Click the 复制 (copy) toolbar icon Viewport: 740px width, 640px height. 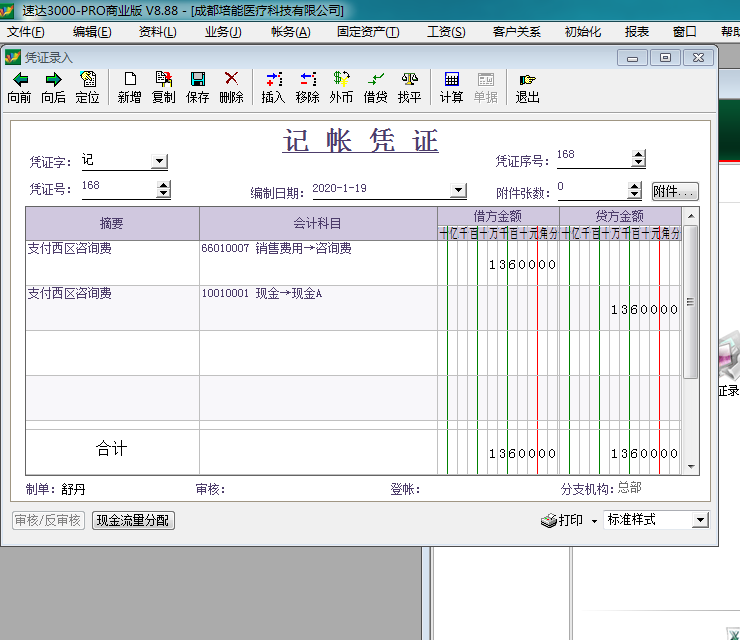click(x=163, y=80)
